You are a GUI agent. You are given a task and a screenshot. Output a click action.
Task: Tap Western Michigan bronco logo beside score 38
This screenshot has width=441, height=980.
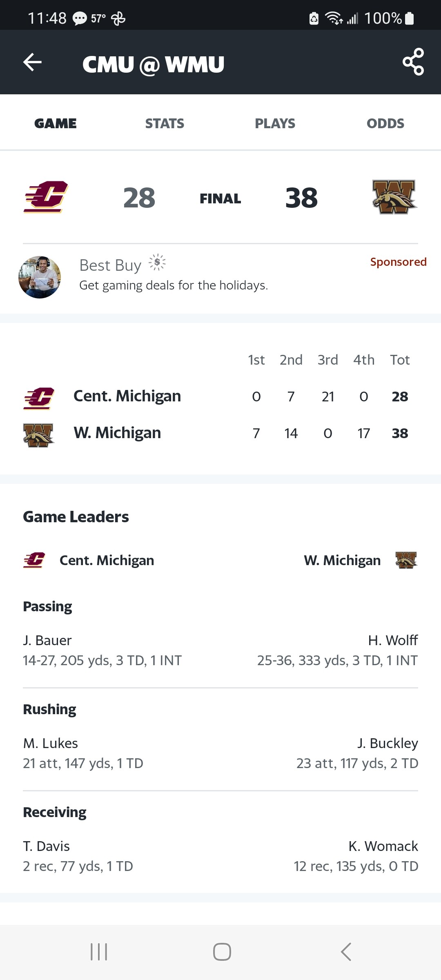[394, 197]
